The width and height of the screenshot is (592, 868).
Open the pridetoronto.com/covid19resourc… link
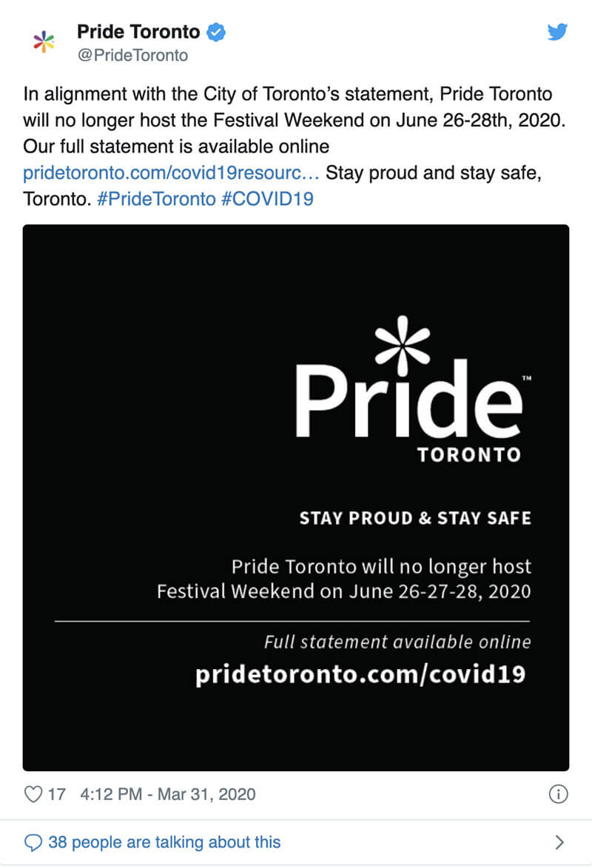click(171, 174)
